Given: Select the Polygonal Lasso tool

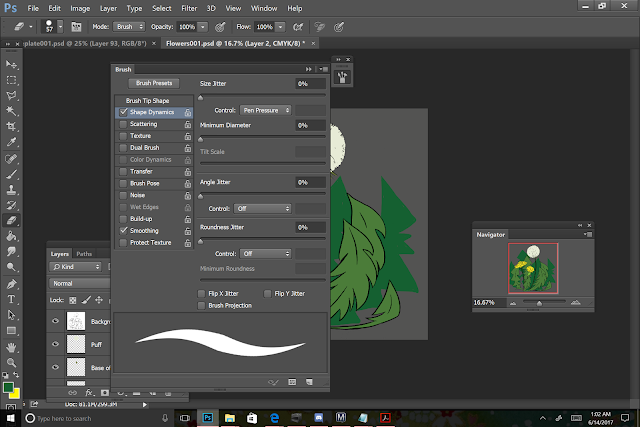Looking at the screenshot, I should 11,96.
